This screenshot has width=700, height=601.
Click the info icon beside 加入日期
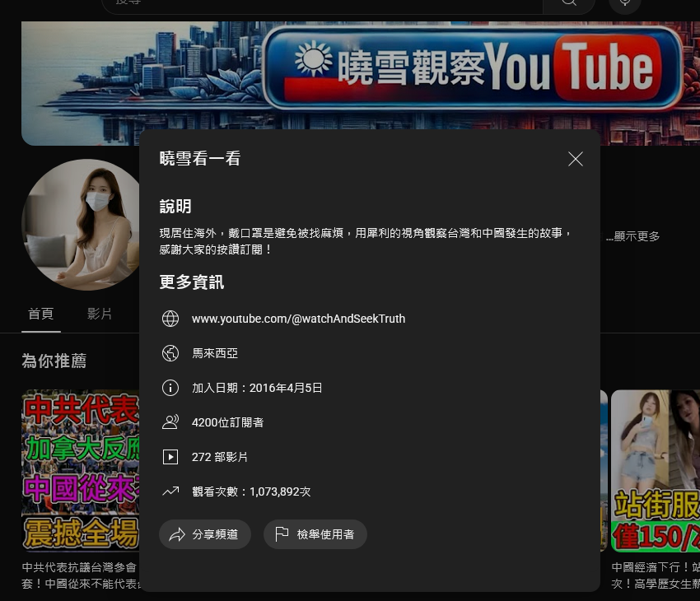[170, 388]
